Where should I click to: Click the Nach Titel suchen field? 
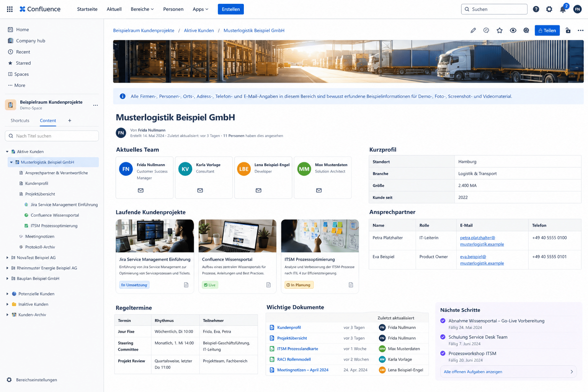click(x=52, y=136)
